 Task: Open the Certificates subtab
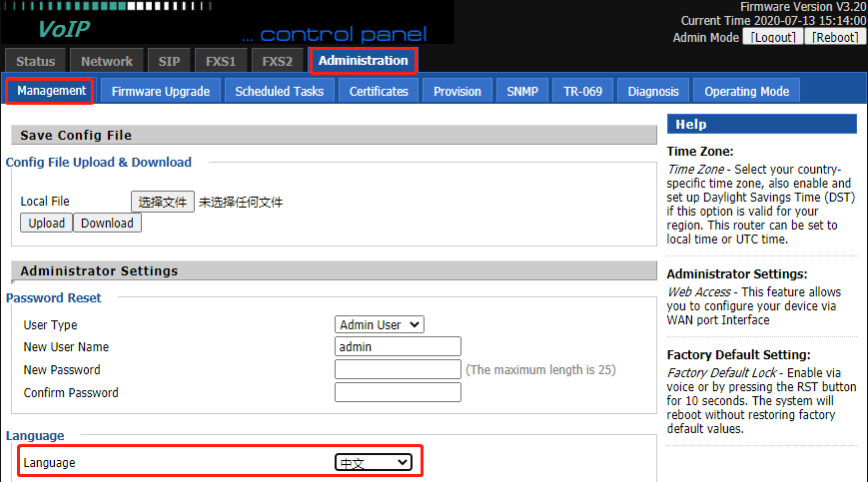pos(379,91)
